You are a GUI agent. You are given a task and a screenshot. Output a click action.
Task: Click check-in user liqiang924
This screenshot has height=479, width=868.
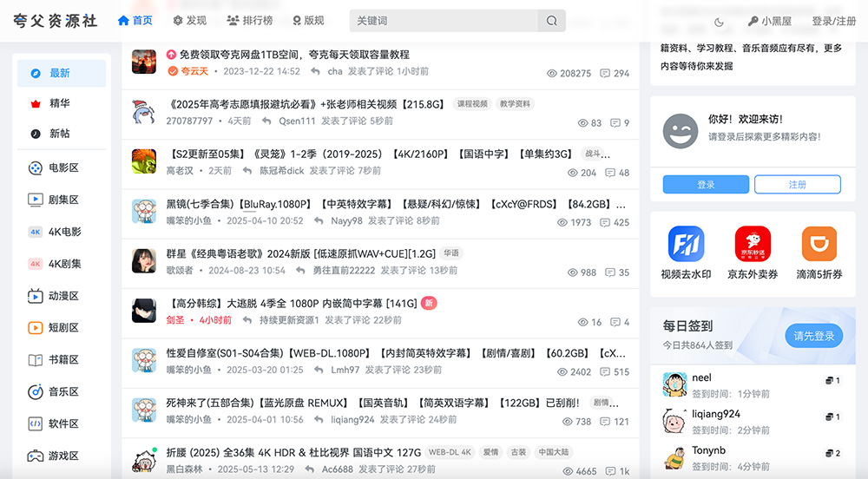click(716, 414)
